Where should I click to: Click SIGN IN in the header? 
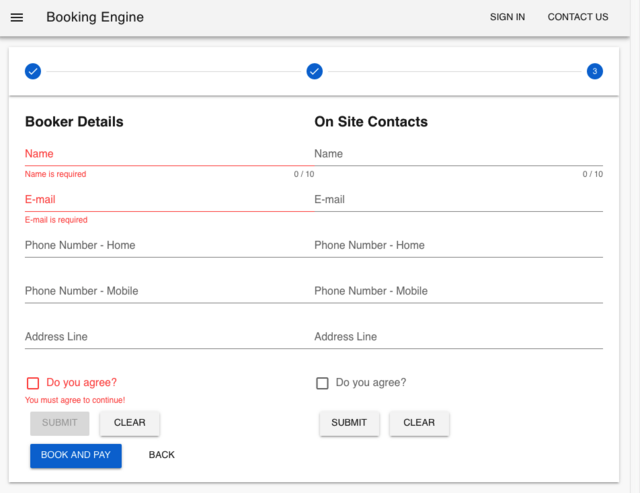[x=507, y=17]
